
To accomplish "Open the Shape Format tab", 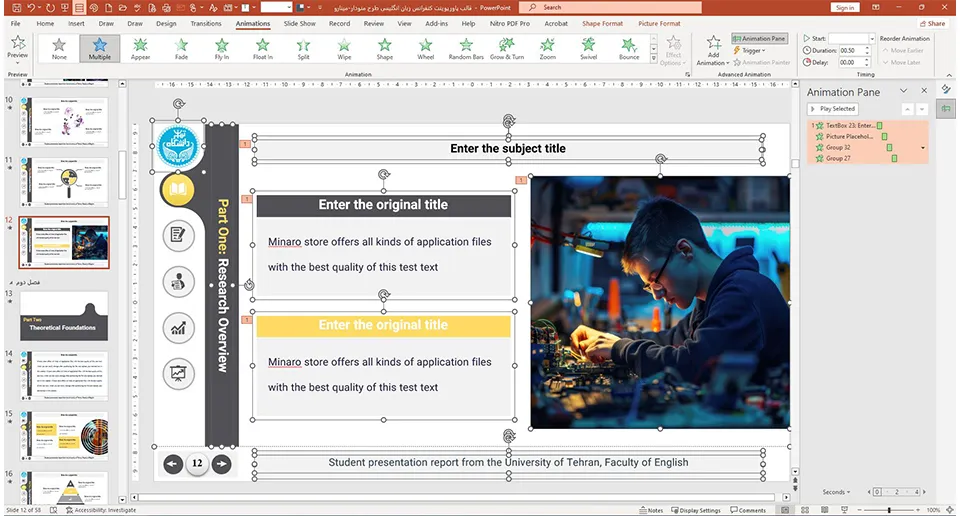I will [602, 24].
